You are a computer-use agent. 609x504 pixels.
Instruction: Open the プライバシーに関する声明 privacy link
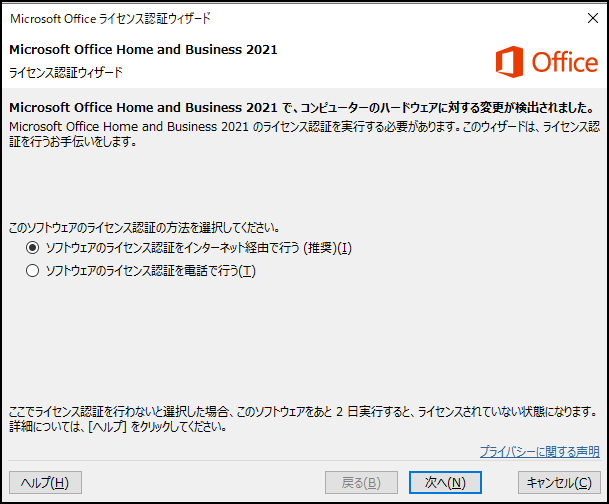(539, 452)
